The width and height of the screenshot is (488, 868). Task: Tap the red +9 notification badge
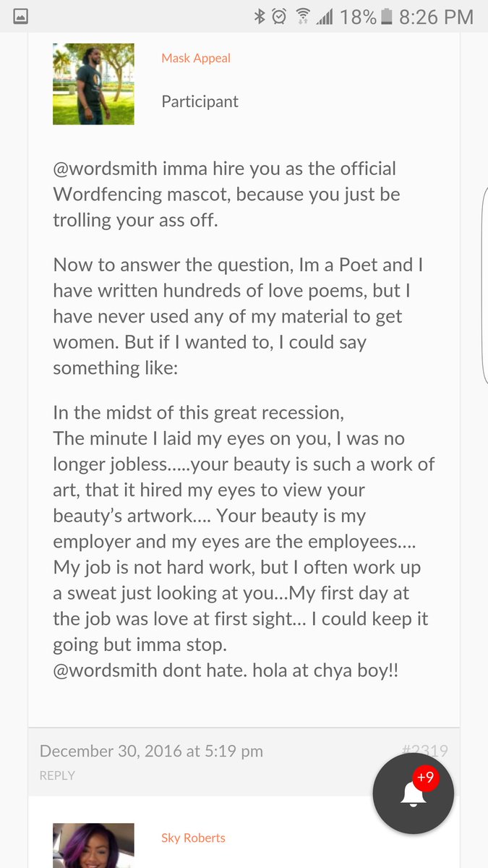tap(427, 777)
